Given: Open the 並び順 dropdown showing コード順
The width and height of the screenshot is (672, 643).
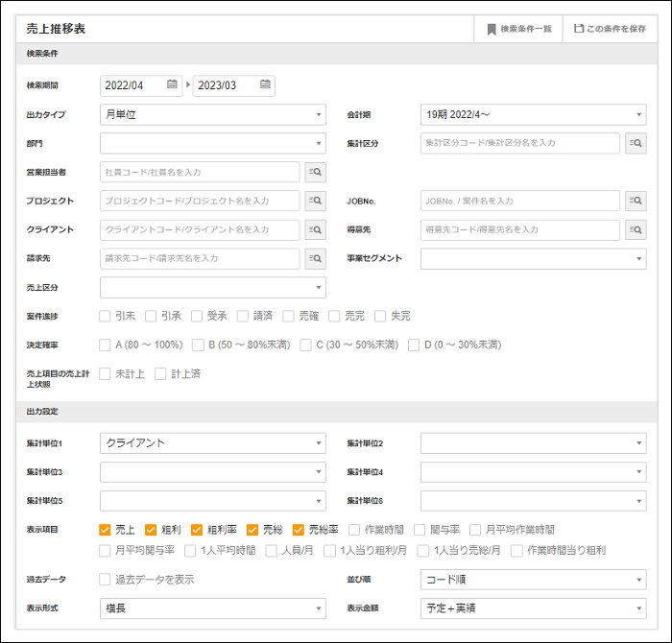Looking at the screenshot, I should click(533, 579).
